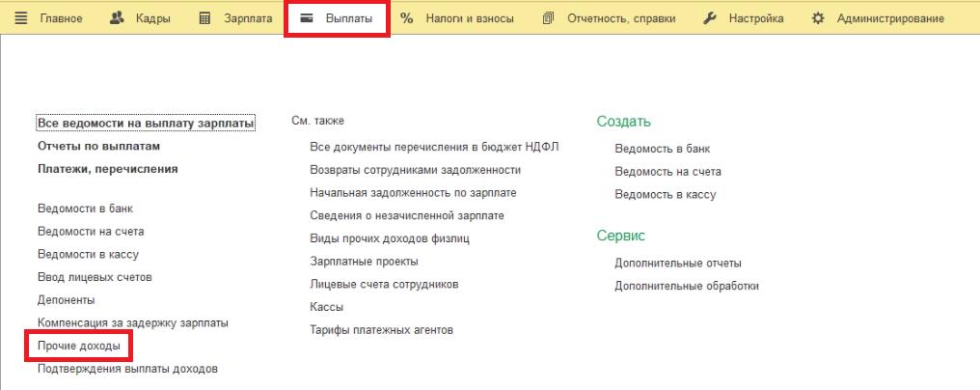Image resolution: width=980 pixels, height=390 pixels.
Task: Click the documents icon for Отчетность, справки
Action: point(549,19)
